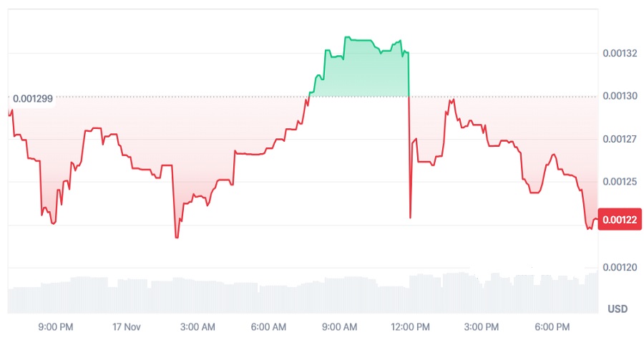Screen dimensions: 644x358
Task: Click the 0.00125 price axis label
Action: pos(620,183)
